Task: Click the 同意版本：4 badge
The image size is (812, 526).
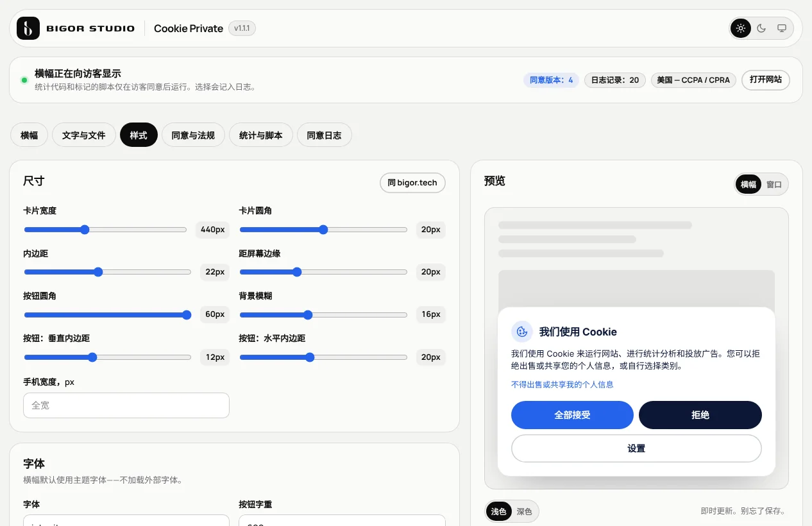Action: (552, 80)
